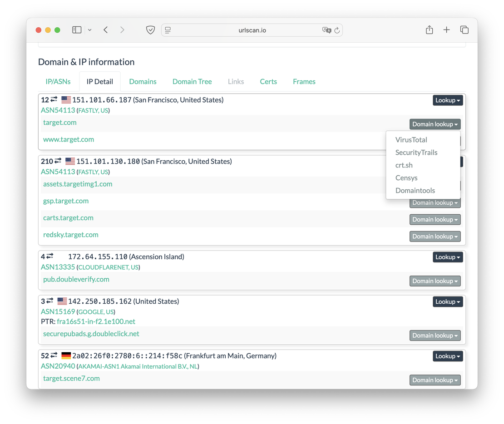The image size is (504, 424).
Task: Click the urlscan.io address bar
Action: coord(252,30)
